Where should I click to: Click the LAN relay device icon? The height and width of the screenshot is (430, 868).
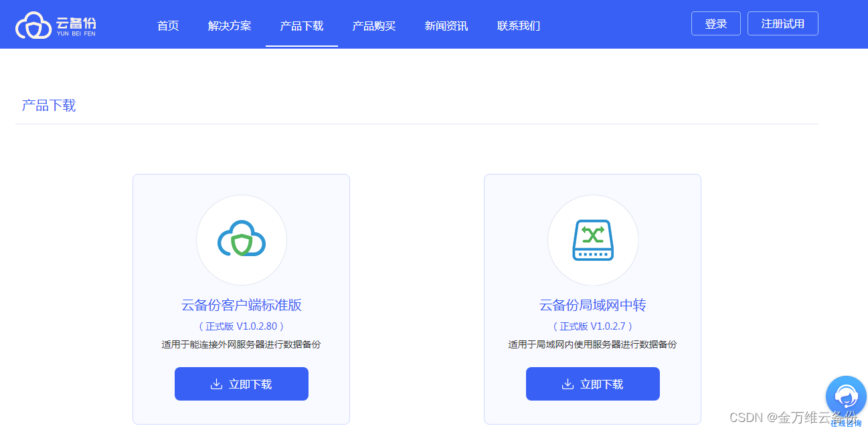click(593, 240)
